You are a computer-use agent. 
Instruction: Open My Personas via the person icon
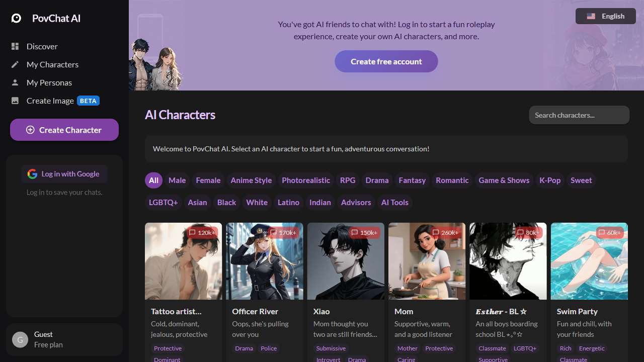tap(16, 82)
